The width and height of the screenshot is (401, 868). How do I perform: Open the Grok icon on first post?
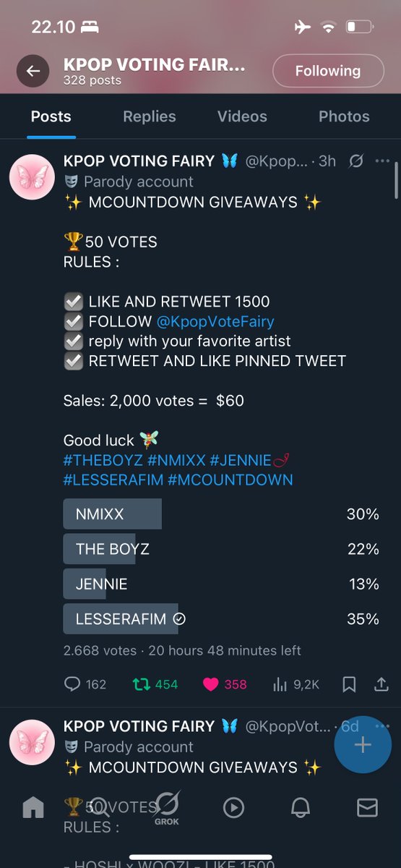[x=356, y=161]
